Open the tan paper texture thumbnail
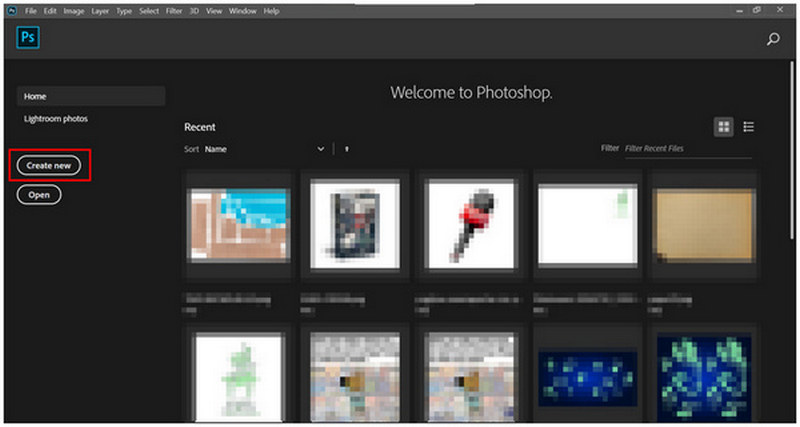 click(x=704, y=225)
